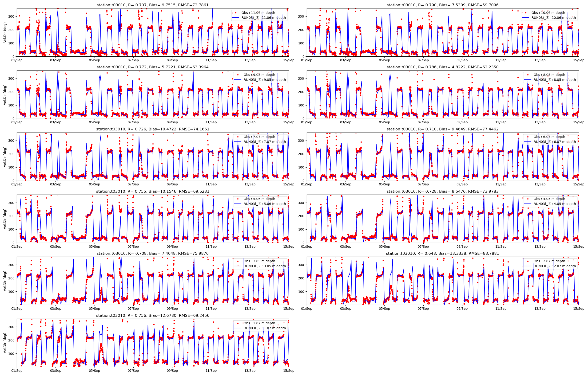Click Vel.Dir (deg) label on bottom plot
Image resolution: width=588 pixels, height=376 pixels.
coord(5,343)
